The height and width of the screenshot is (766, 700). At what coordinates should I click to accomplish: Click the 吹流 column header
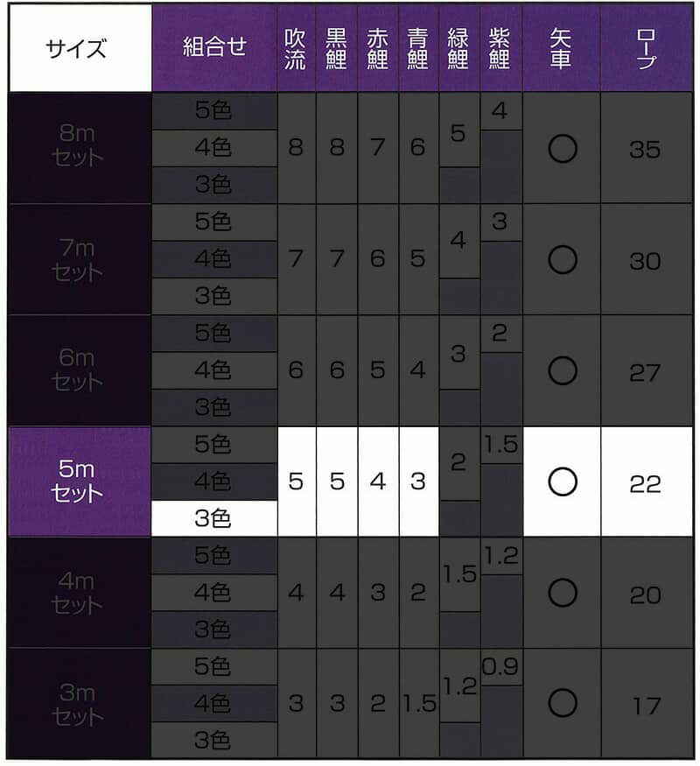pyautogui.click(x=296, y=48)
